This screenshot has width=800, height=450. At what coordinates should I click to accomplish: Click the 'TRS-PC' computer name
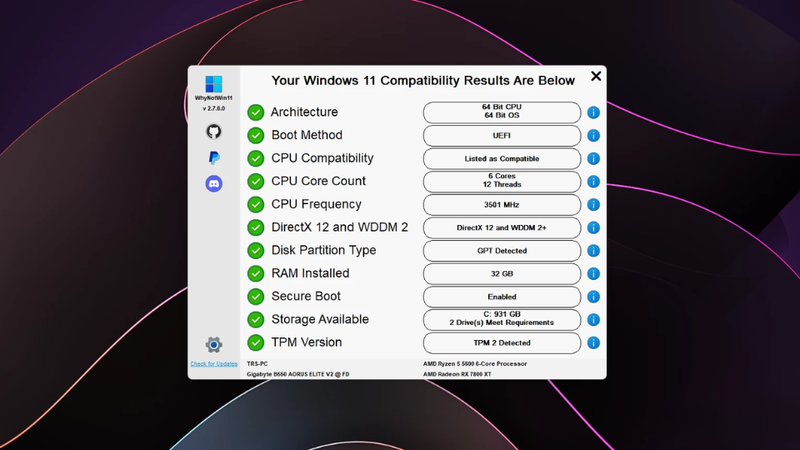[x=257, y=364]
